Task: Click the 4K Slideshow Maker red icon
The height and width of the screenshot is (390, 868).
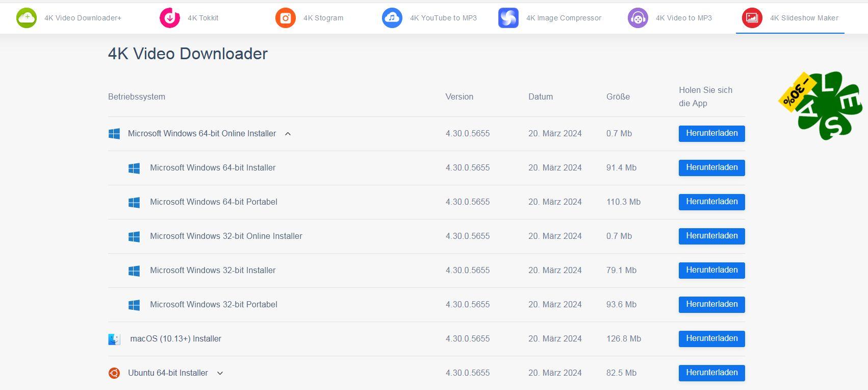Action: (x=752, y=18)
